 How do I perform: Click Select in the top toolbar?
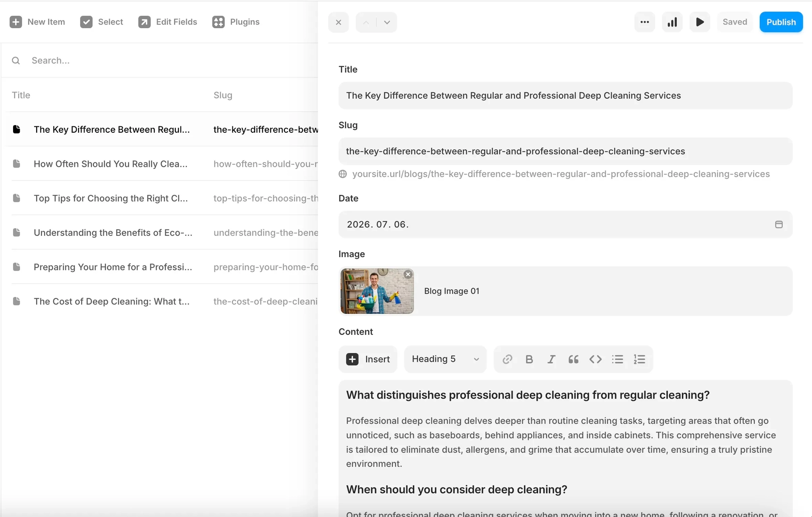[101, 22]
